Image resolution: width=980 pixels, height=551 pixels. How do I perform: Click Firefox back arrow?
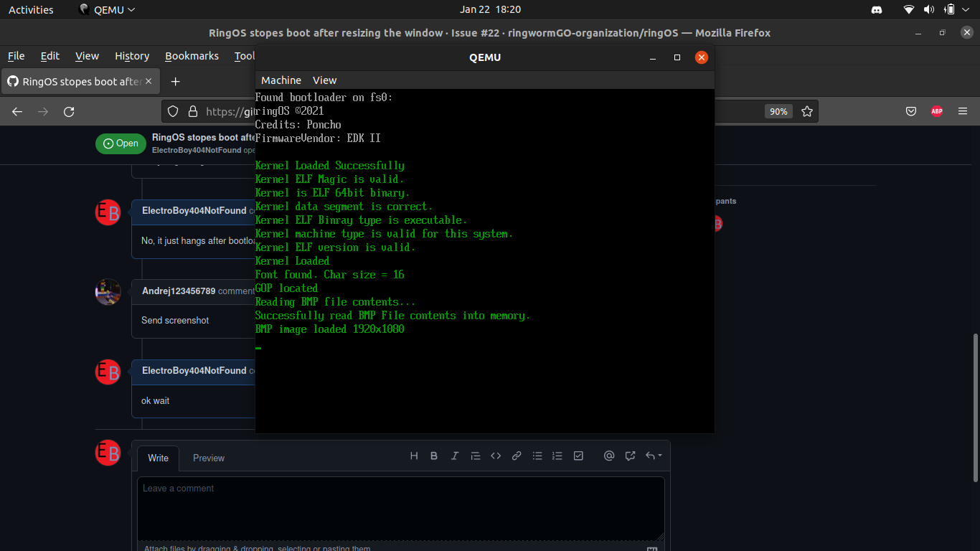17,111
